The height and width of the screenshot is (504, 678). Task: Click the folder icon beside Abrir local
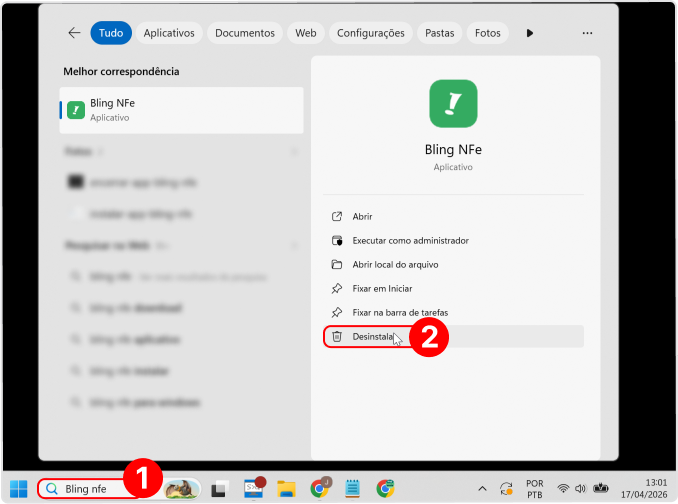[x=337, y=264]
